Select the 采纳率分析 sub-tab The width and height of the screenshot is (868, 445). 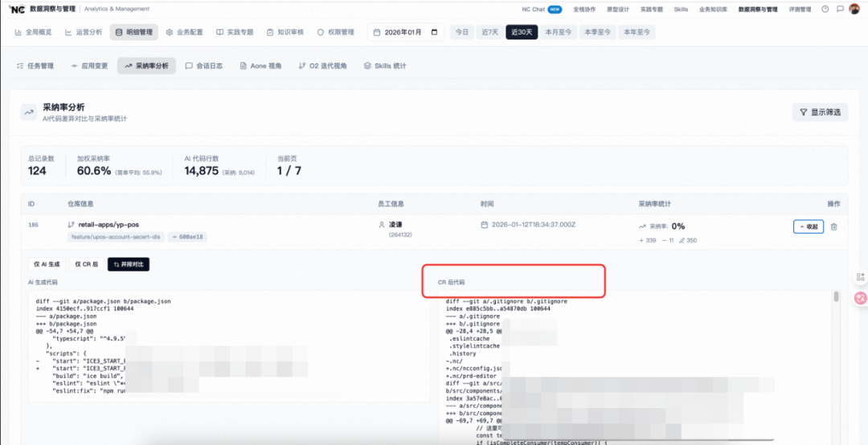pos(147,66)
